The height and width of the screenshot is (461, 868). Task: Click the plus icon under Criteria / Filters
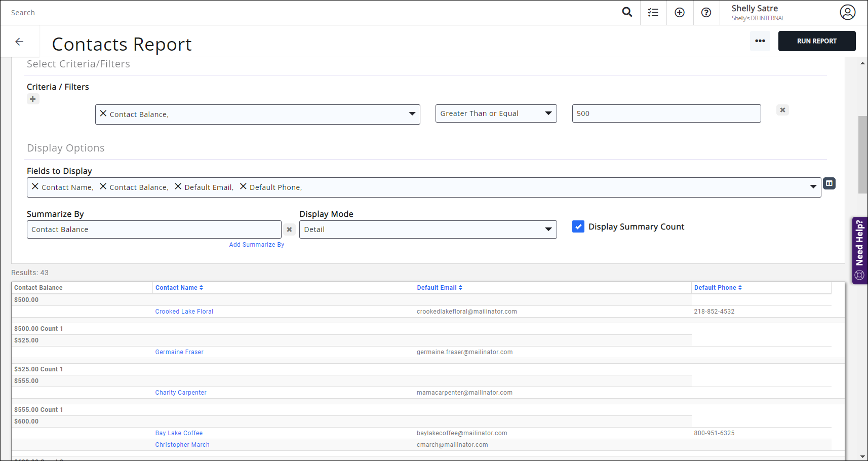pos(33,99)
